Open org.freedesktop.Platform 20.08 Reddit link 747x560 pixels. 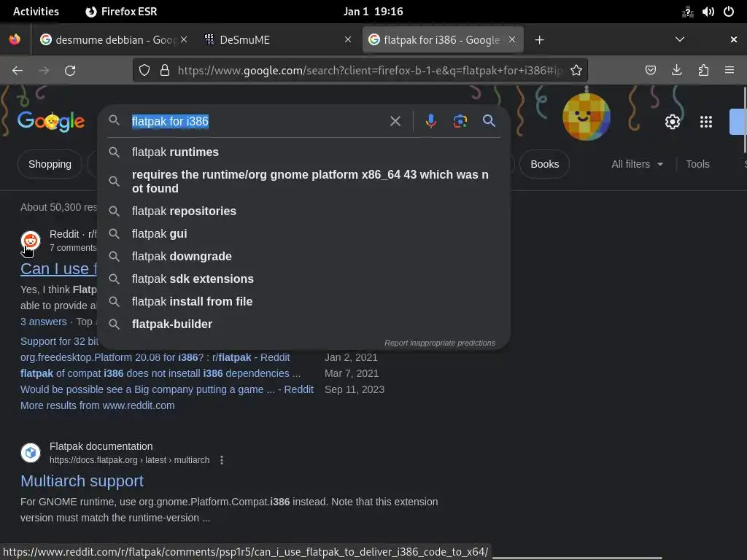coord(155,357)
